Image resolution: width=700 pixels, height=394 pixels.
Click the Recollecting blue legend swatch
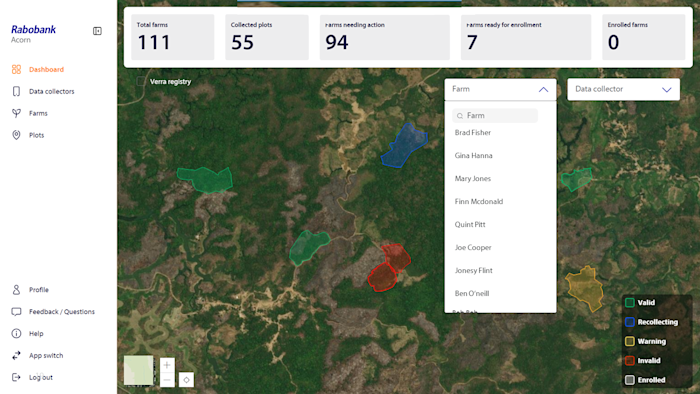[x=629, y=322]
